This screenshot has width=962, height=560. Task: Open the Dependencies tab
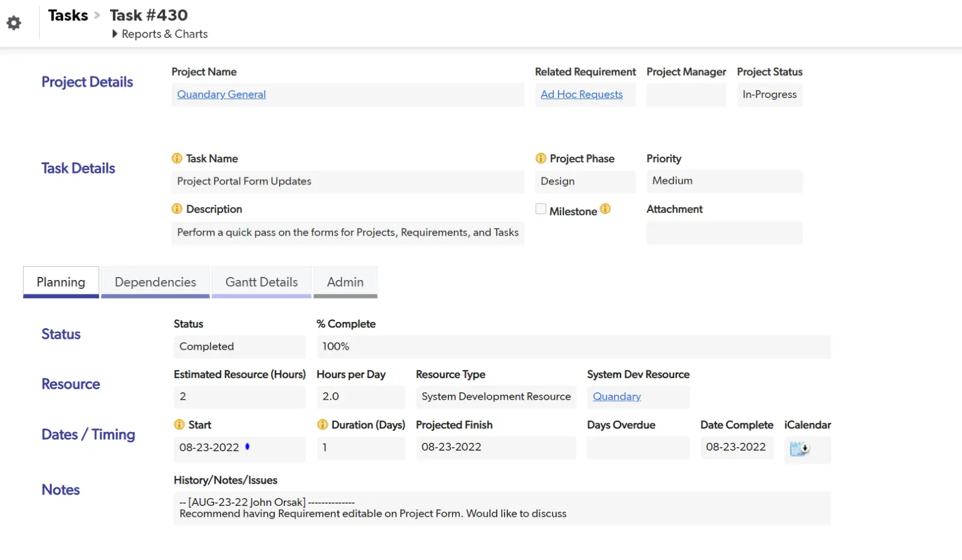pos(155,282)
